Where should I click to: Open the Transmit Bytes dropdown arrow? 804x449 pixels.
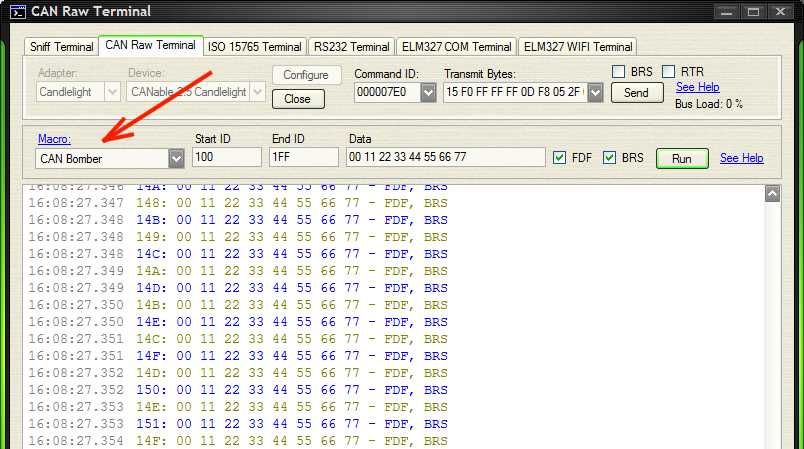pos(595,93)
